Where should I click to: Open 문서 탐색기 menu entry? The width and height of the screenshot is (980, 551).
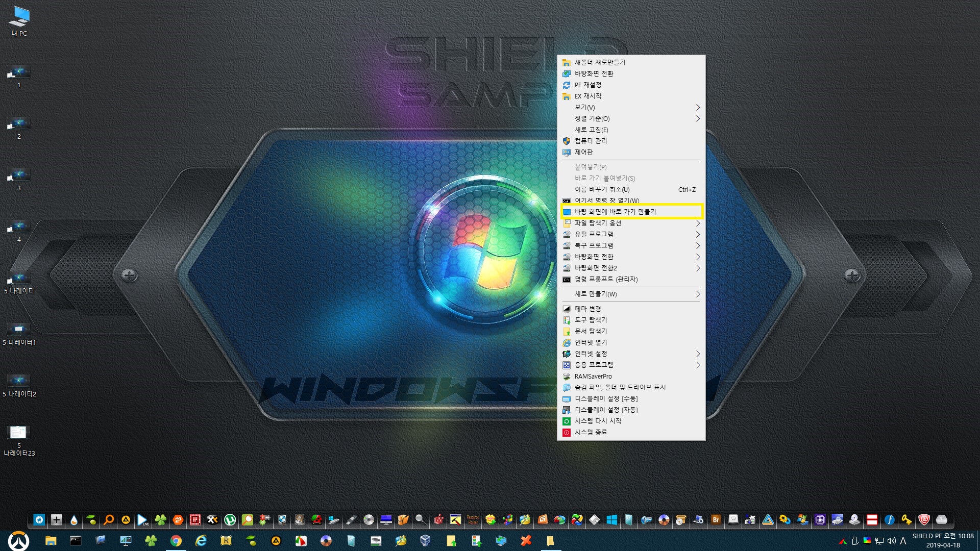631,331
